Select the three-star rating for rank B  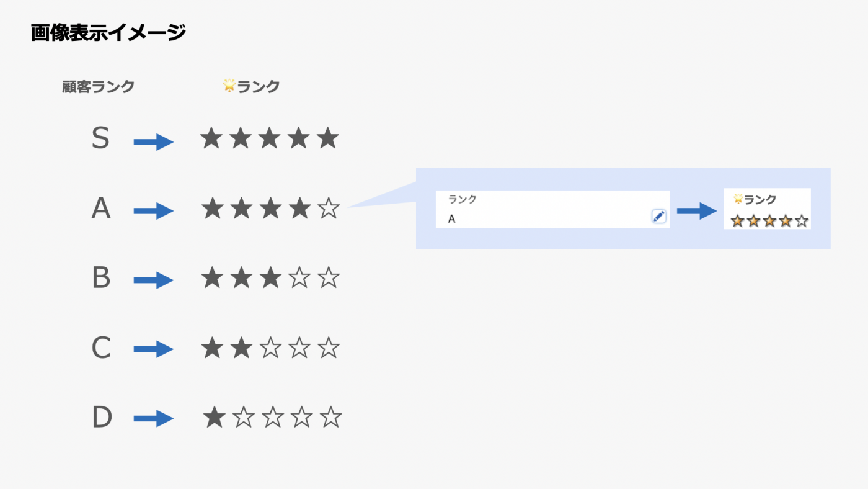(x=270, y=277)
